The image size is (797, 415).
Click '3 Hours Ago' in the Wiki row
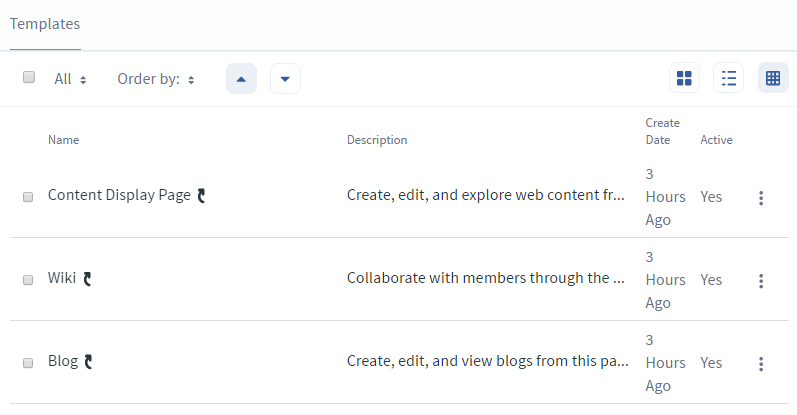coord(665,280)
